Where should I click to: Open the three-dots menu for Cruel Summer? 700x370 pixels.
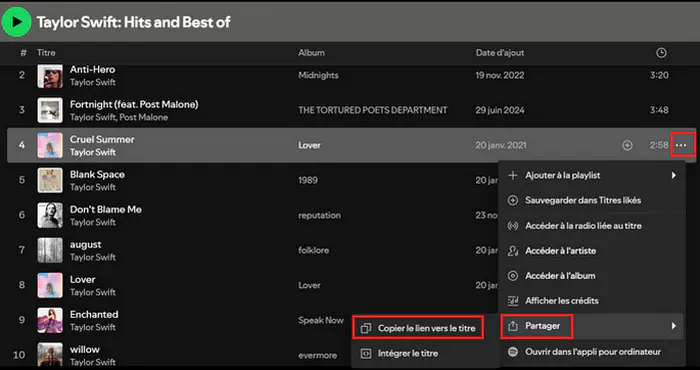click(x=681, y=145)
